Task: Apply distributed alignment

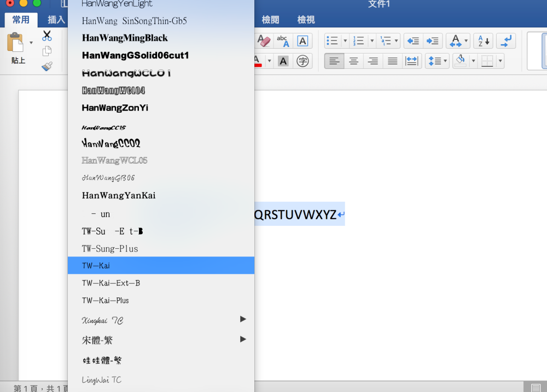Action: [412, 61]
